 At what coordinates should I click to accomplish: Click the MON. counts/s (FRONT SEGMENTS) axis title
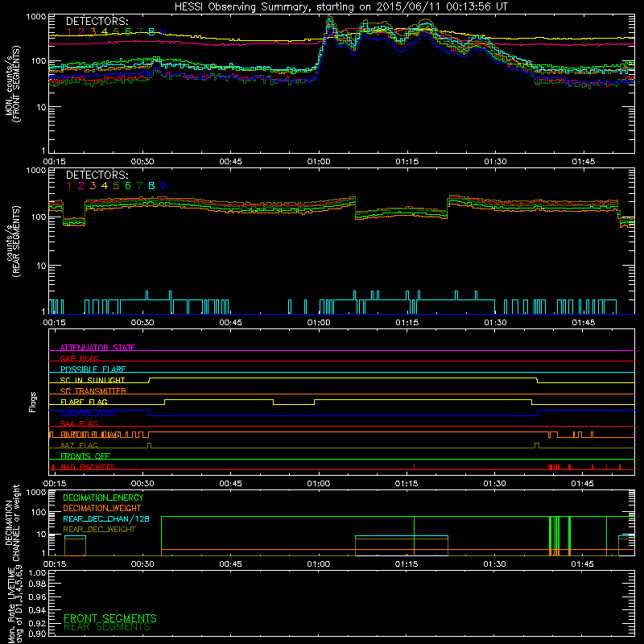pos(12,84)
